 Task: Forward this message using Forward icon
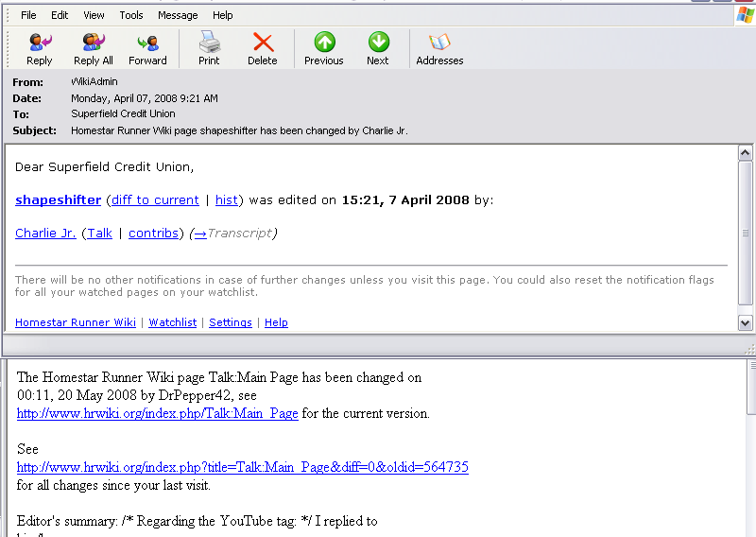point(147,49)
